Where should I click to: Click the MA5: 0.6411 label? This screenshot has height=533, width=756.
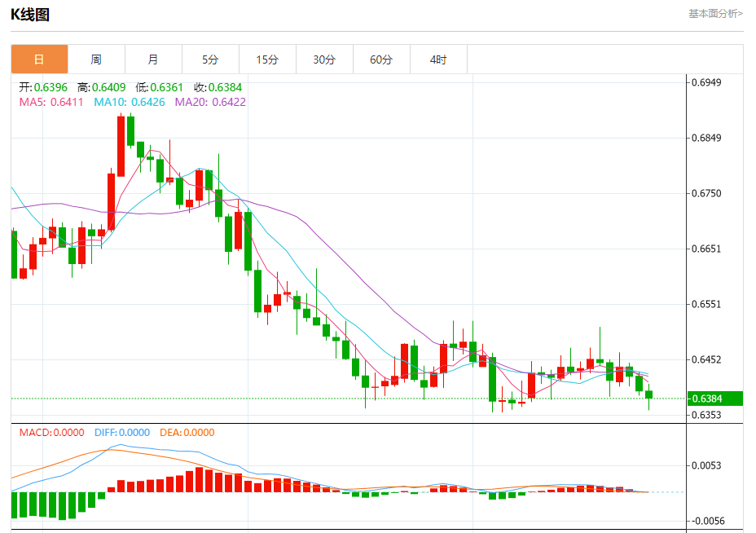click(51, 102)
